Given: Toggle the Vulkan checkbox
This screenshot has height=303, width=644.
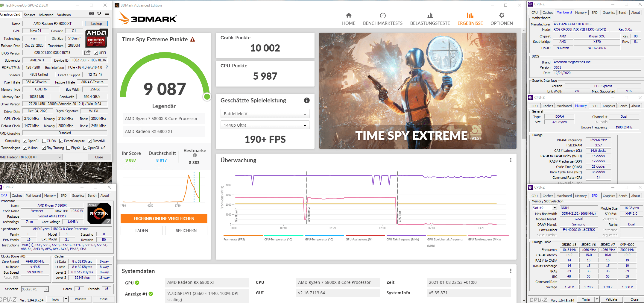Looking at the screenshot, I should click(x=25, y=148).
